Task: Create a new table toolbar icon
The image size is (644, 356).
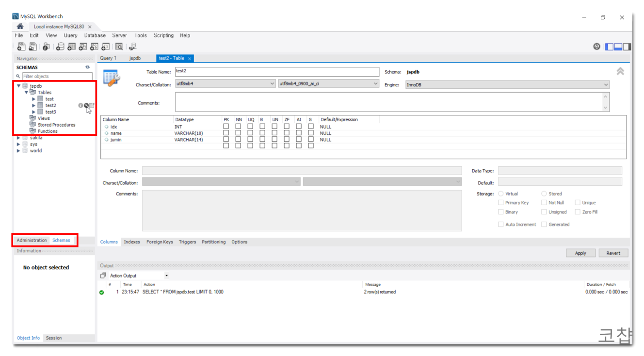Action: tap(71, 47)
